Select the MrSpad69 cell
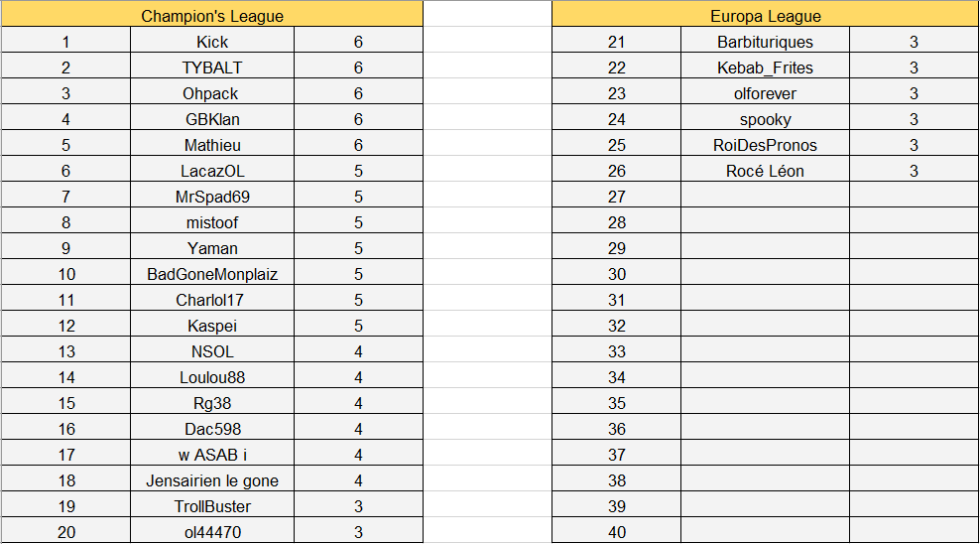This screenshot has height=544, width=980. tap(212, 197)
